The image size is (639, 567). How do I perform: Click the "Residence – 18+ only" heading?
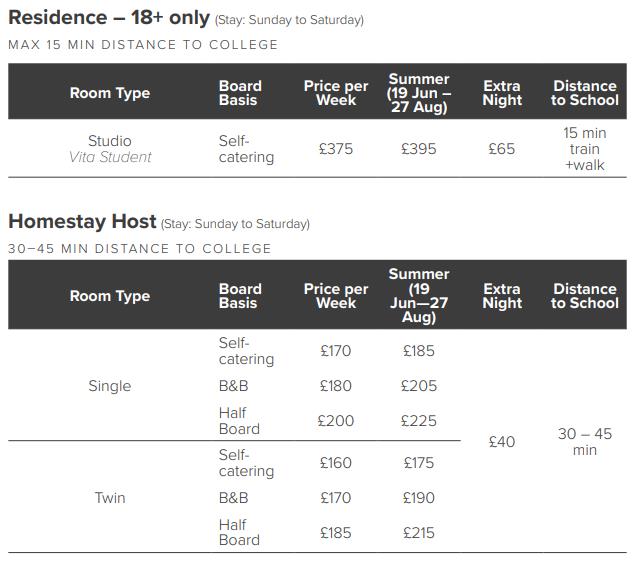click(x=108, y=19)
